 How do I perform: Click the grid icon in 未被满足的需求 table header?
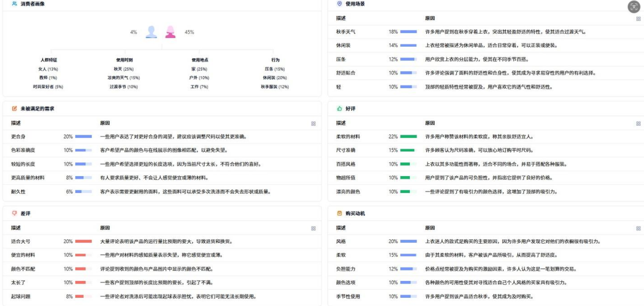313,123
